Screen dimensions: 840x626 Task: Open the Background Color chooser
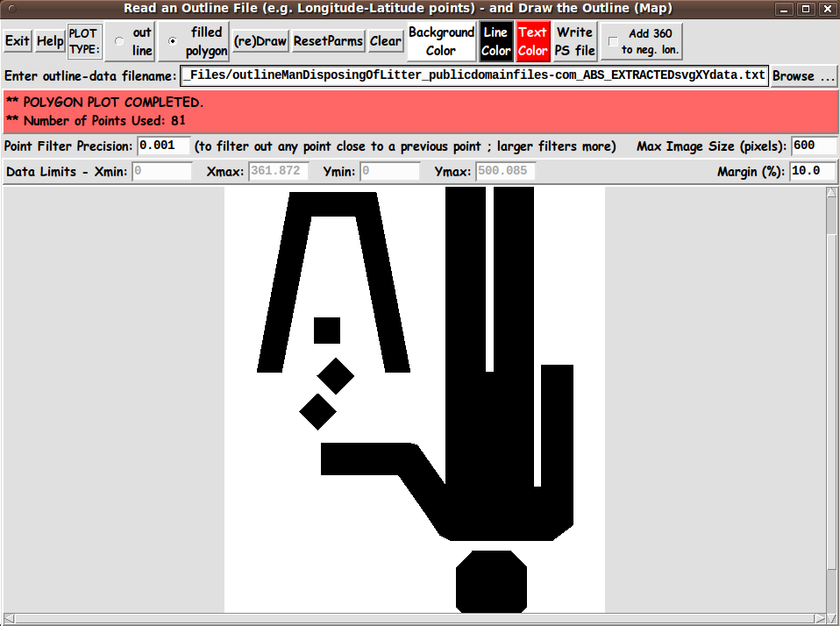pyautogui.click(x=441, y=41)
